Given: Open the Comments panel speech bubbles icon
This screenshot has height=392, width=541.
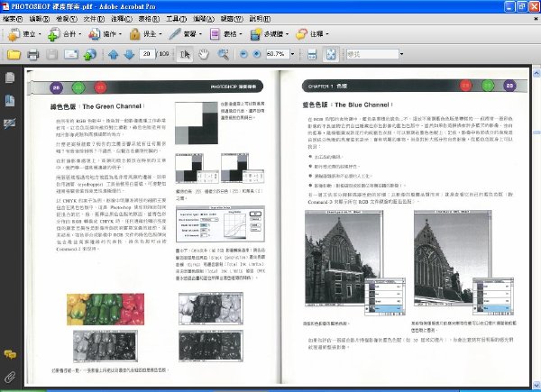Looking at the screenshot, I should pyautogui.click(x=10, y=354).
